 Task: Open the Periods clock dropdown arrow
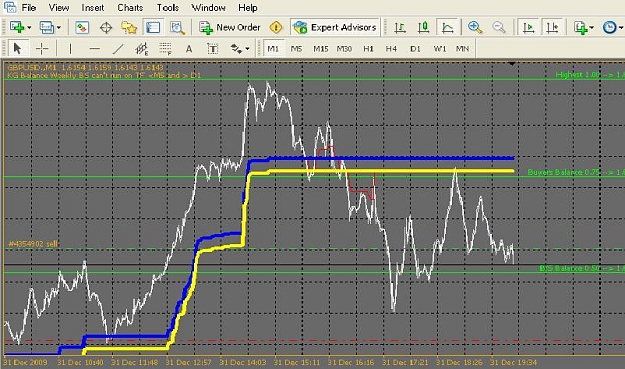621,27
